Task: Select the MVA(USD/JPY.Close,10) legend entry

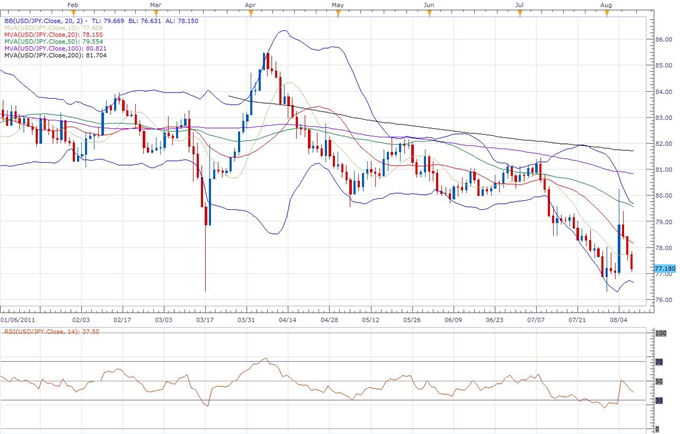Action: [53, 27]
